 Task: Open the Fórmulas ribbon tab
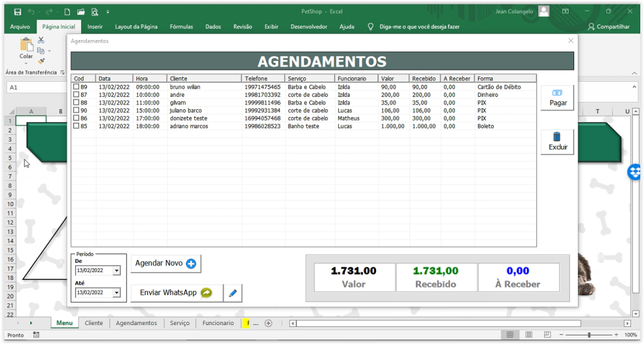point(181,27)
